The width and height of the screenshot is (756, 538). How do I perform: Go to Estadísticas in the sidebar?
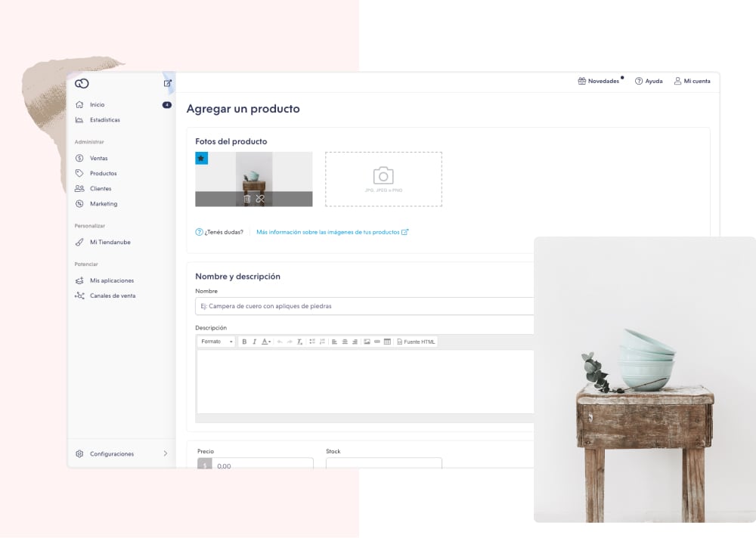(104, 119)
